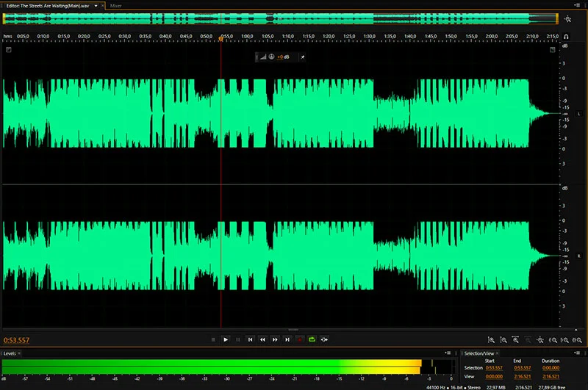Click Selection Start time value
The image size is (588, 390).
494,368
